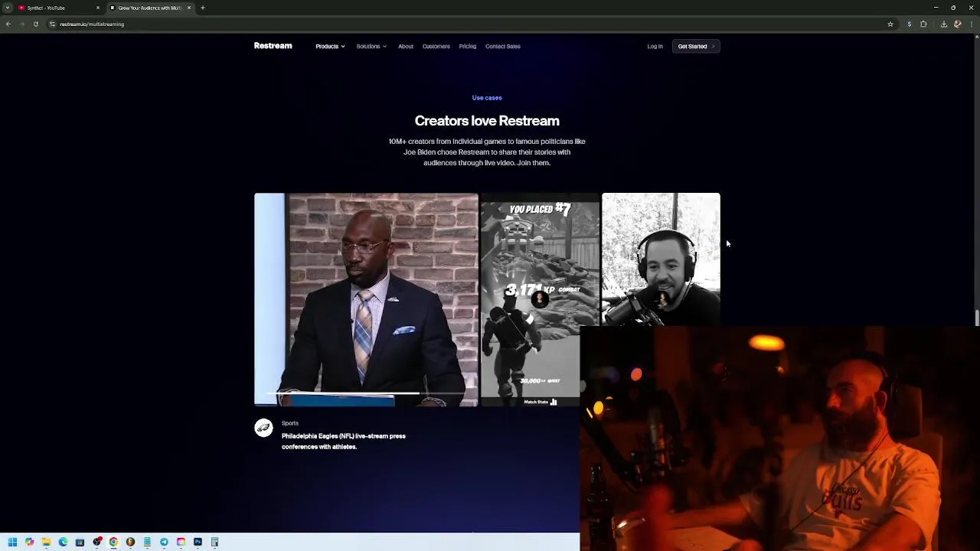
Task: Click the Sports category label
Action: 290,423
